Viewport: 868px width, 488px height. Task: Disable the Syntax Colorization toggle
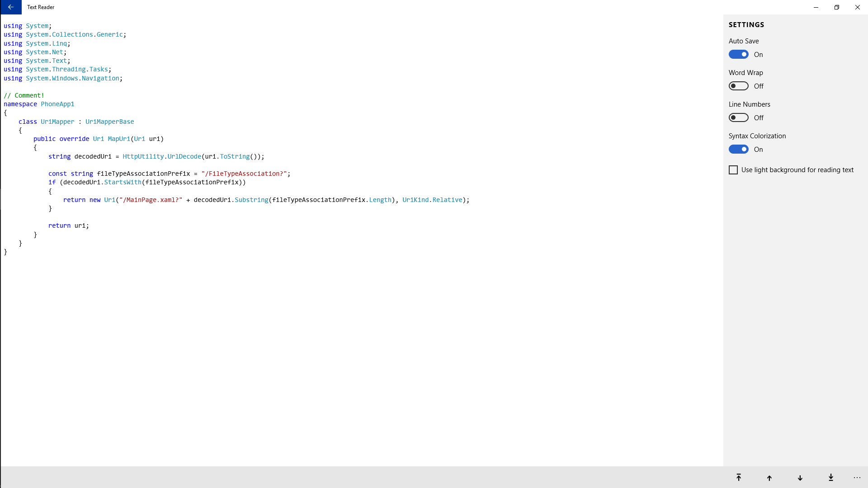pos(739,149)
